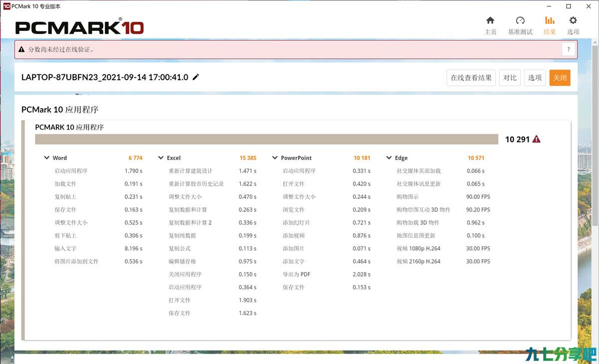Minimize the PCMark 10 window
Image resolution: width=599 pixels, height=364 pixels.
549,6
